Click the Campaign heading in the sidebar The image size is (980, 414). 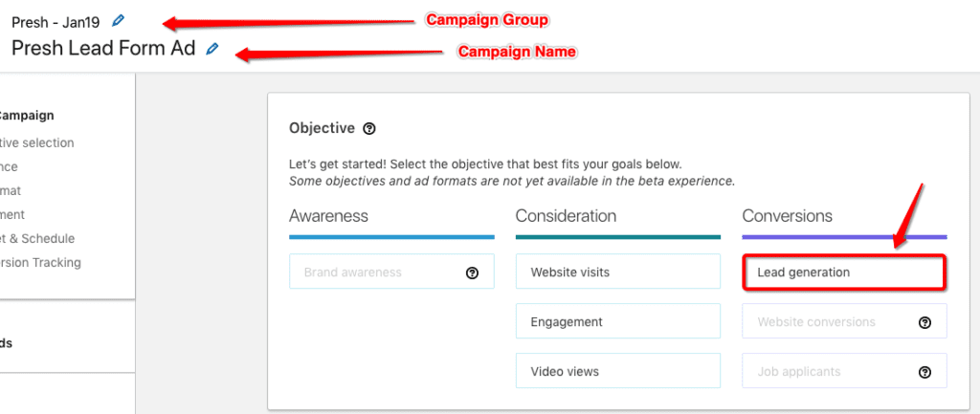click(x=27, y=116)
